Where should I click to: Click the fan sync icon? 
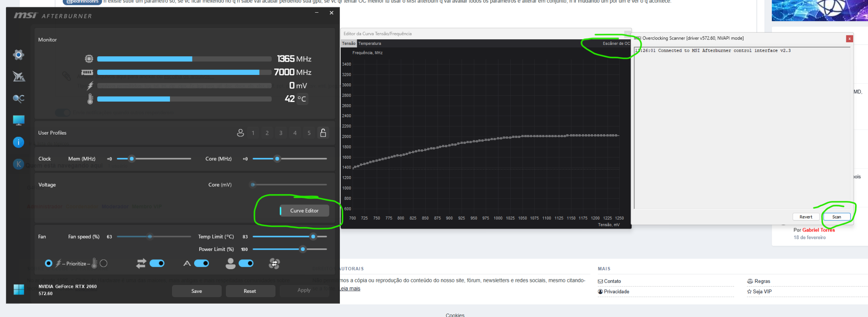(x=274, y=264)
